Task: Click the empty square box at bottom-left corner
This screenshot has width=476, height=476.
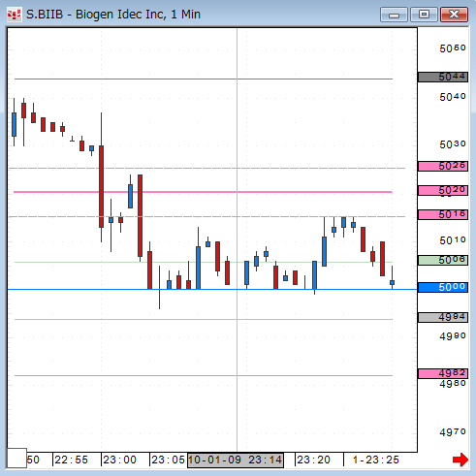Action: coord(16,458)
